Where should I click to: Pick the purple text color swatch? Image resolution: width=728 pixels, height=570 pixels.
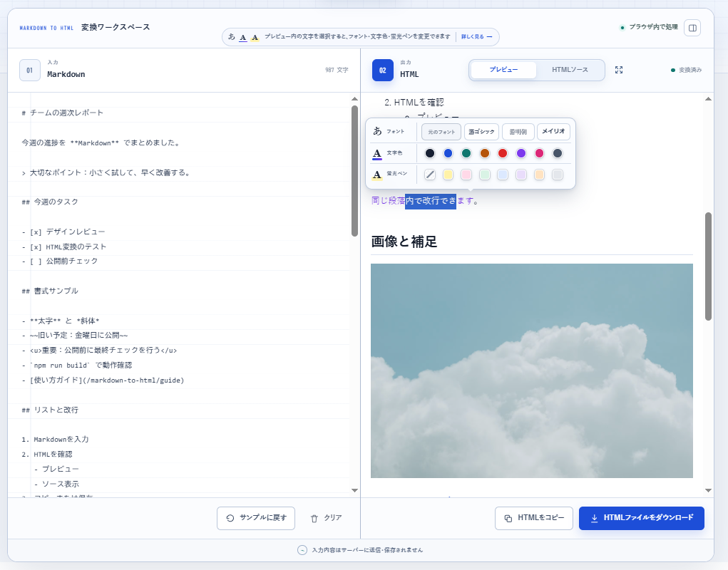click(x=521, y=153)
